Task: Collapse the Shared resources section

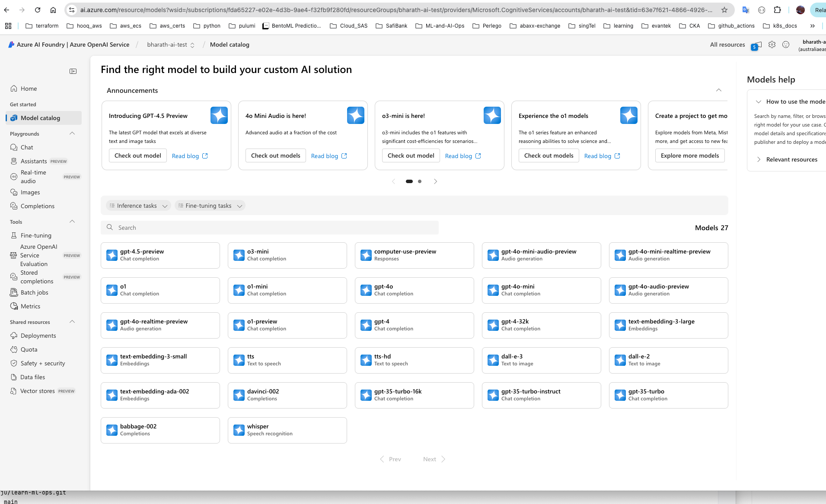Action: [x=72, y=322]
